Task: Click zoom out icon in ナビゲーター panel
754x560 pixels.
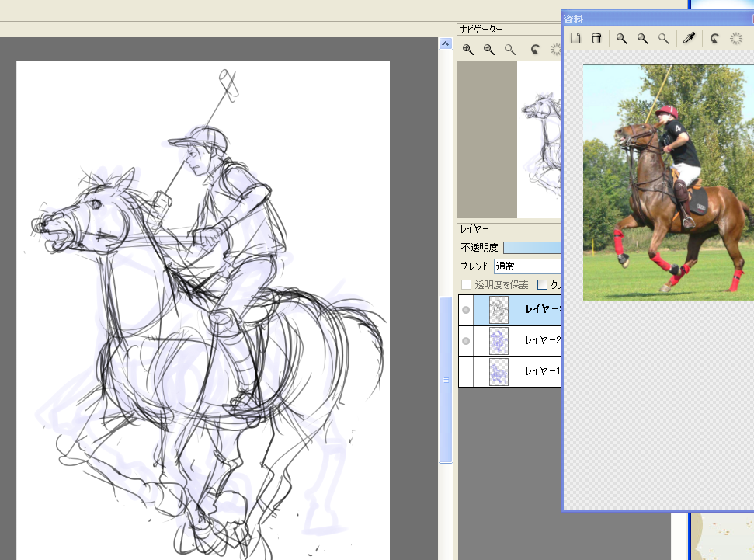Action: pos(489,49)
